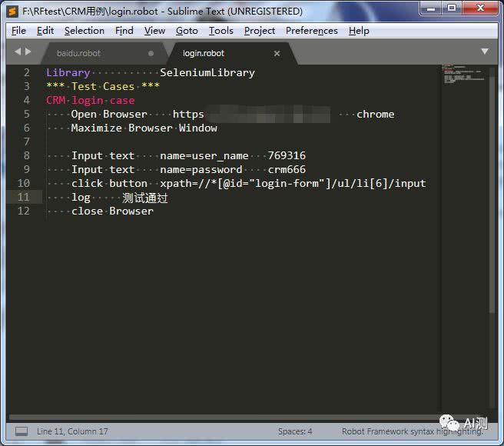Open the Edit menu
This screenshot has height=446, width=504.
coord(45,31)
